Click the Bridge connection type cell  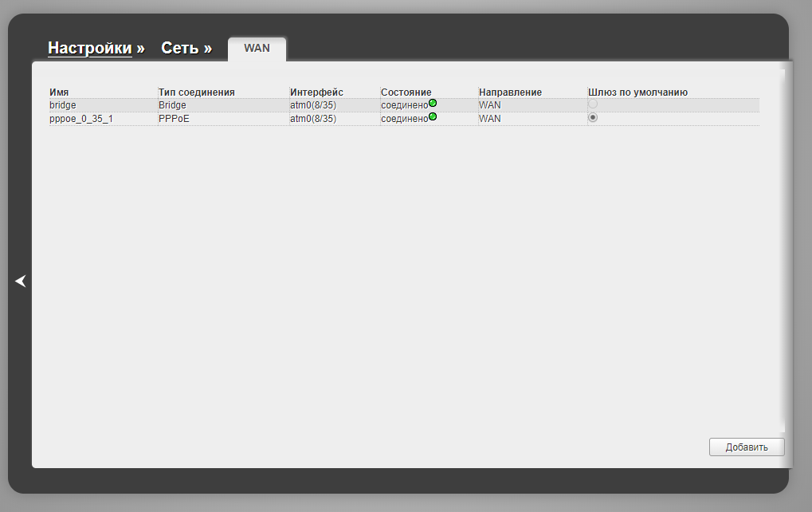point(172,105)
